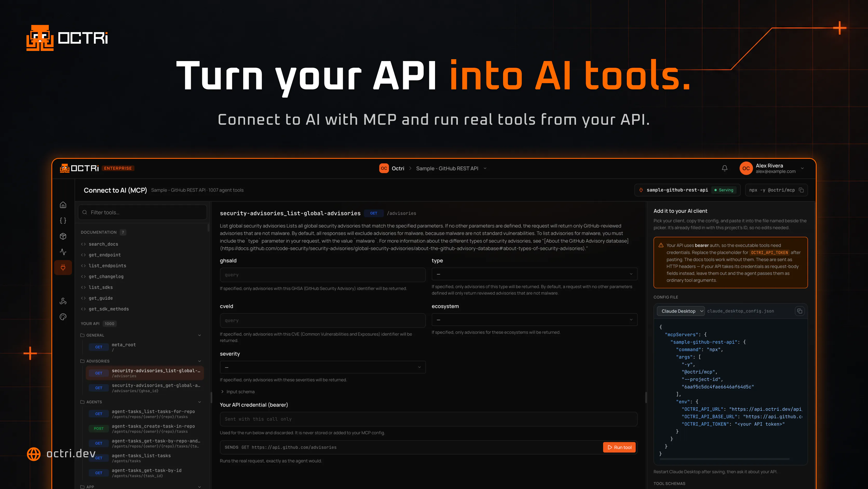Click the warning triangle in the bearer notice
This screenshot has height=489, width=868.
pyautogui.click(x=661, y=245)
